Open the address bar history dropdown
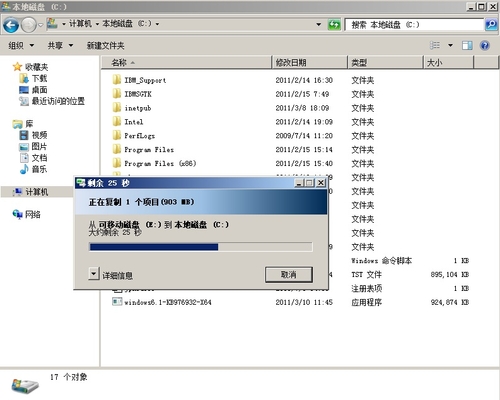Viewport: 500px width, 400px height. (319, 24)
